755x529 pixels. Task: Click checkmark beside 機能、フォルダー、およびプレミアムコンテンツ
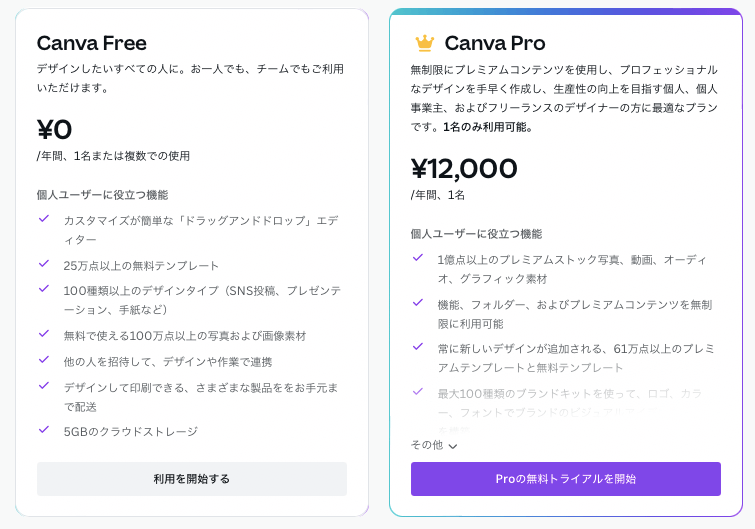click(418, 302)
